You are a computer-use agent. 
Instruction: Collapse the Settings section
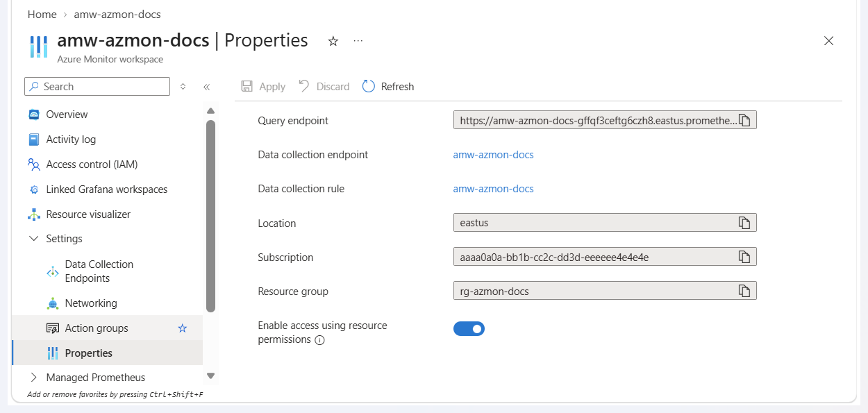click(33, 239)
